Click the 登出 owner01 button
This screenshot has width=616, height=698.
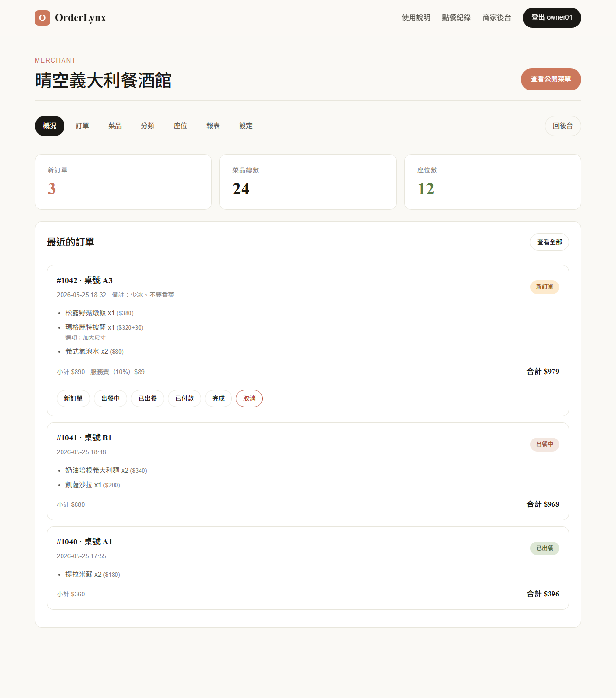point(552,18)
